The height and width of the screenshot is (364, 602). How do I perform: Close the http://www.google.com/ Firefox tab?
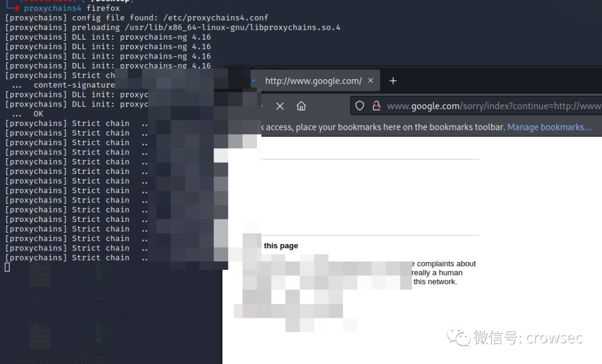371,81
